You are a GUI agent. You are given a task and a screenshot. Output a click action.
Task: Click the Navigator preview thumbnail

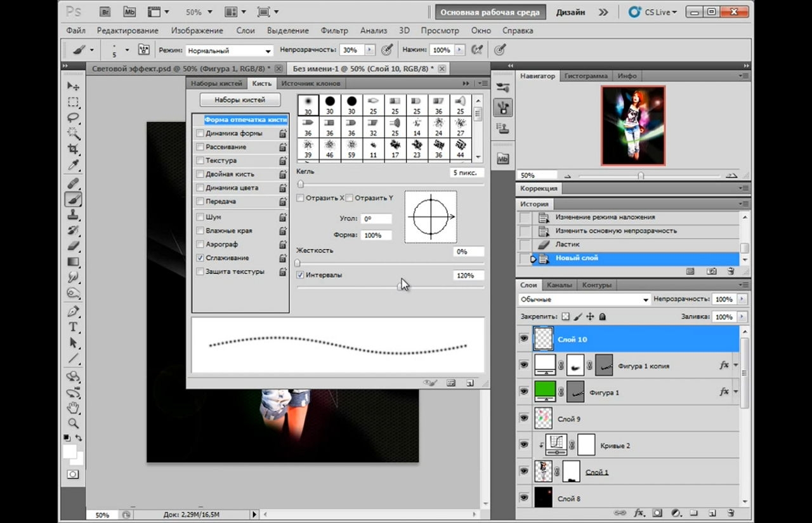(x=633, y=126)
